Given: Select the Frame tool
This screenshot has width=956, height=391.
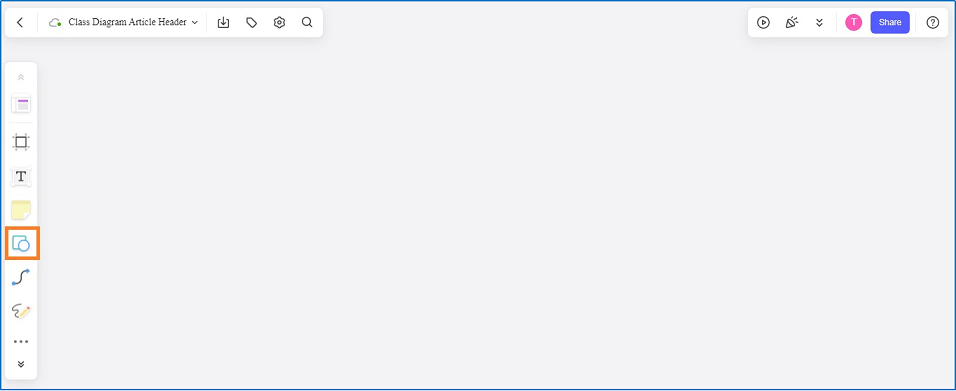Looking at the screenshot, I should 21,142.
